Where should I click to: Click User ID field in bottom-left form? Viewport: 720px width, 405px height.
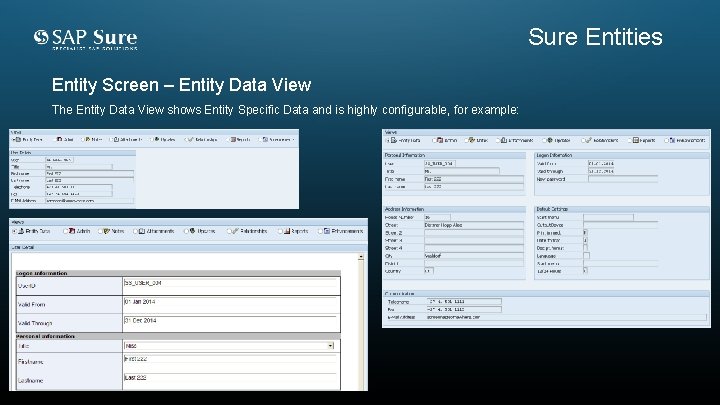click(231, 283)
